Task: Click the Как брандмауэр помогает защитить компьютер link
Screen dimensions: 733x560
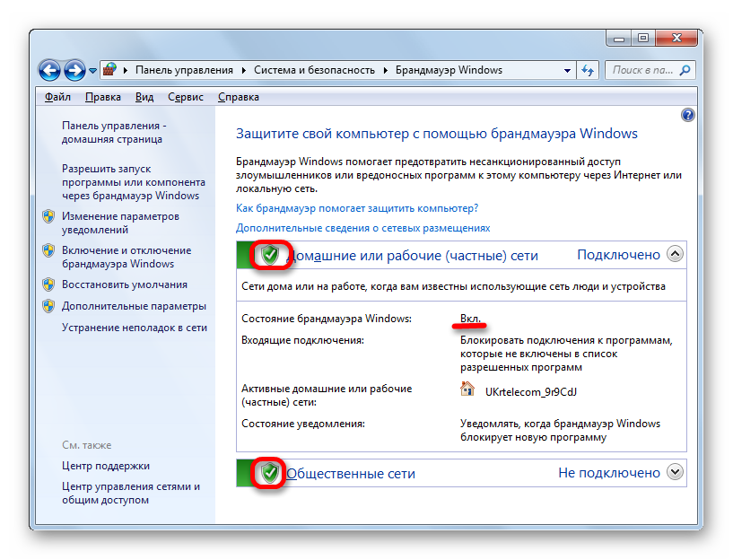Action: coord(356,208)
